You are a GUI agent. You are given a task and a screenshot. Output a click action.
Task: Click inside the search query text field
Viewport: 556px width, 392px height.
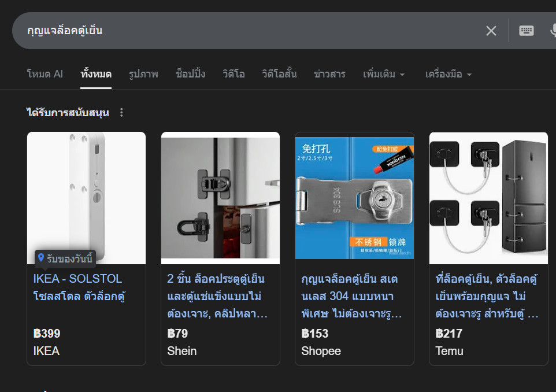(231, 31)
